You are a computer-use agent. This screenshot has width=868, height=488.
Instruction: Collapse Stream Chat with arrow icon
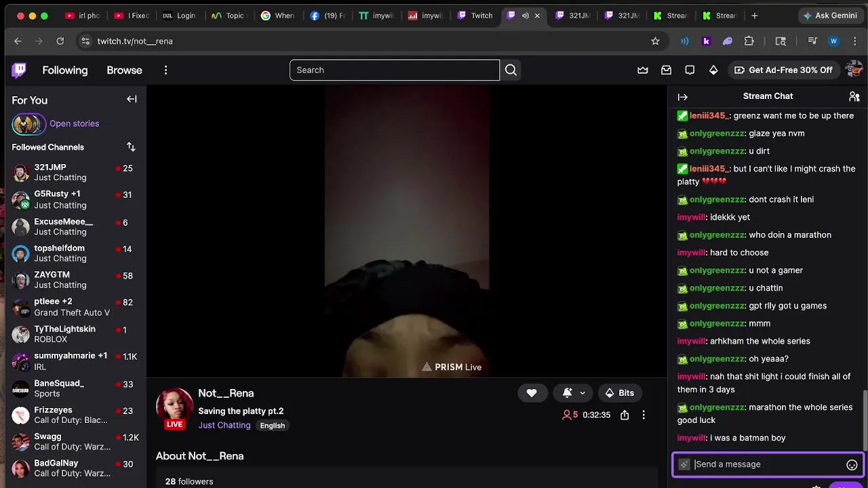[x=683, y=97]
